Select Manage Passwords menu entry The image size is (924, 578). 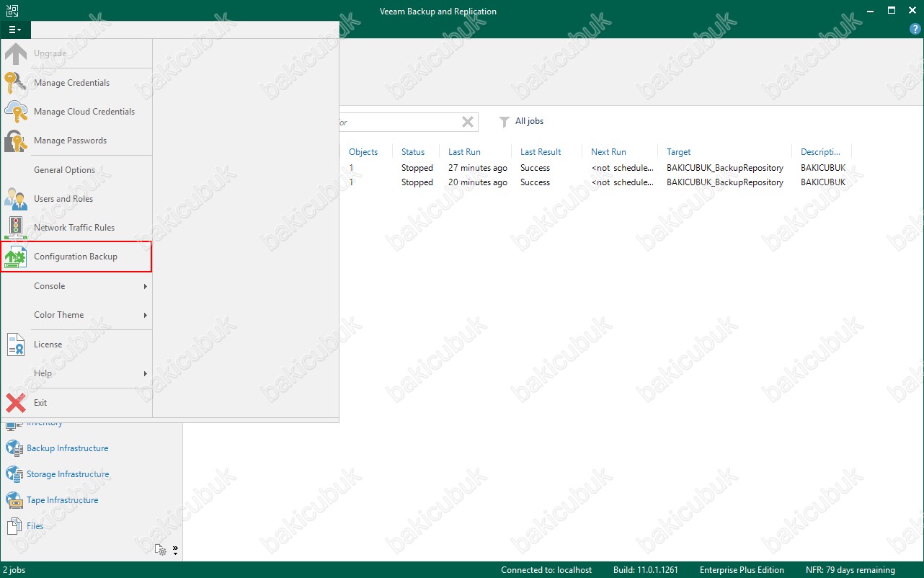coord(76,141)
